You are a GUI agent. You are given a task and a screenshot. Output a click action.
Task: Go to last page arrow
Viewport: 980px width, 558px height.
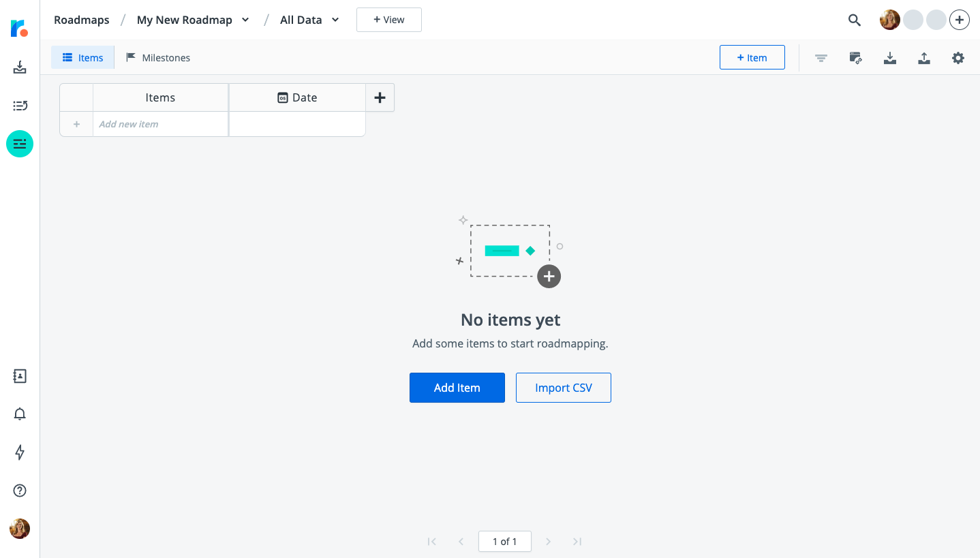[577, 542]
